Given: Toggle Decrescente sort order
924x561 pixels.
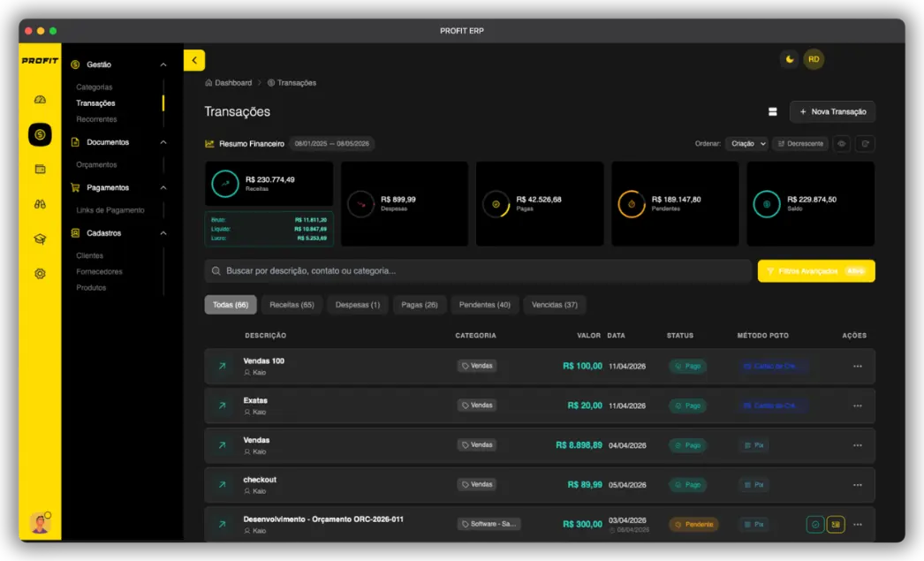Looking at the screenshot, I should point(800,144).
